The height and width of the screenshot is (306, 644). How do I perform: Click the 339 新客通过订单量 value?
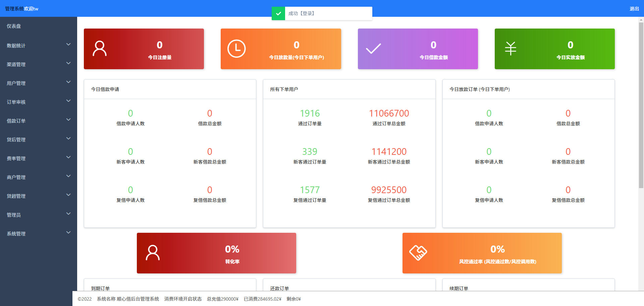point(310,152)
